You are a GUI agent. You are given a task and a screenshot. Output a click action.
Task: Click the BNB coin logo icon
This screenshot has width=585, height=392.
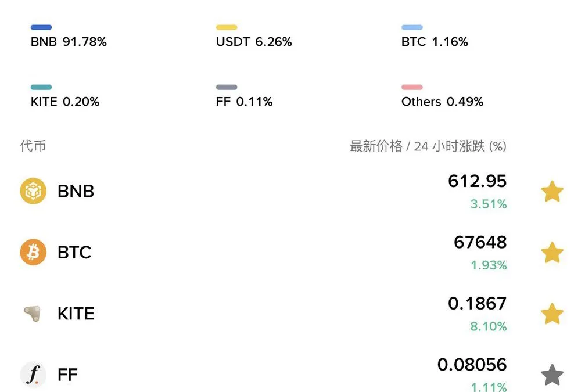point(33,191)
